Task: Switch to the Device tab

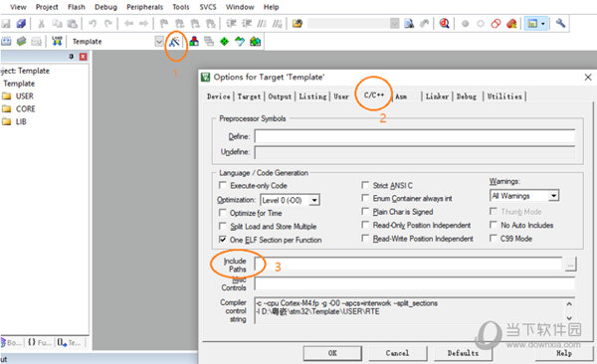Action: click(x=219, y=96)
